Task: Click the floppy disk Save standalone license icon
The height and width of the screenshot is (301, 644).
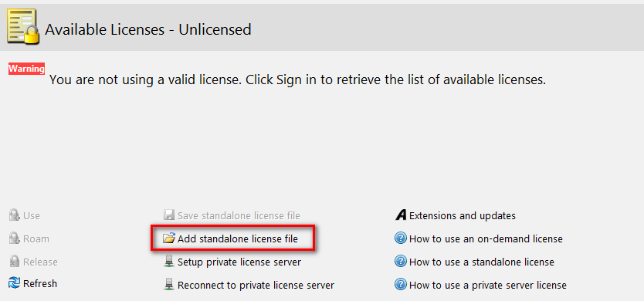Action: tap(169, 215)
